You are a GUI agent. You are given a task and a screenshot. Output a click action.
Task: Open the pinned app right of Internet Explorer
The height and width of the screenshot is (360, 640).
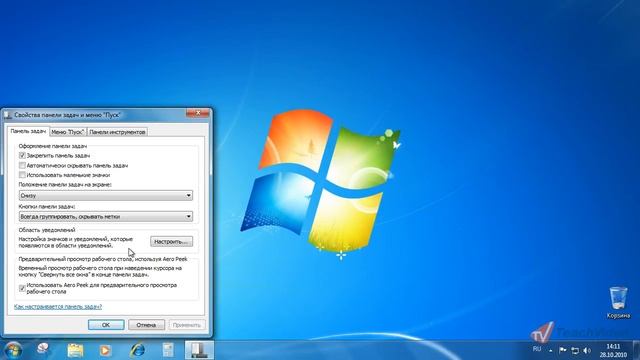[x=168, y=350]
